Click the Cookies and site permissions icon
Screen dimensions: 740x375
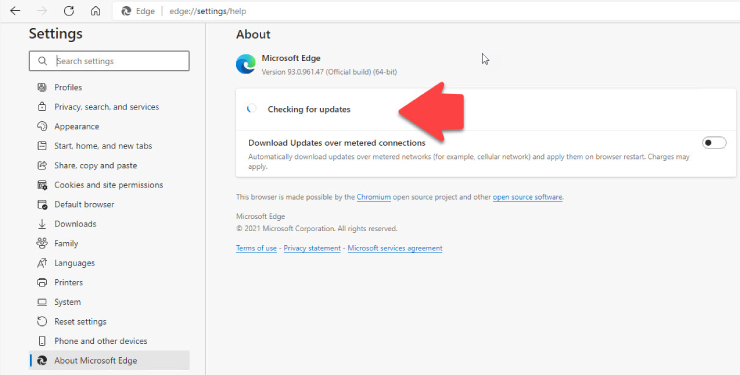(x=42, y=185)
